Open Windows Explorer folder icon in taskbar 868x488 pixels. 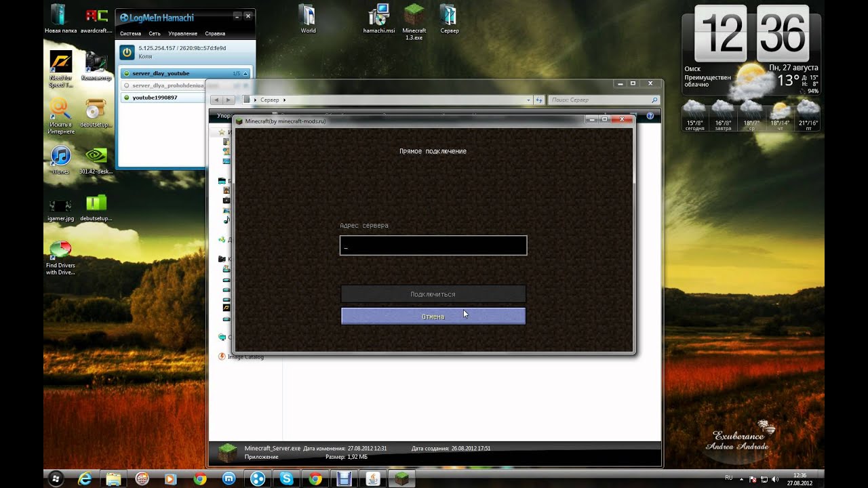pyautogui.click(x=113, y=479)
